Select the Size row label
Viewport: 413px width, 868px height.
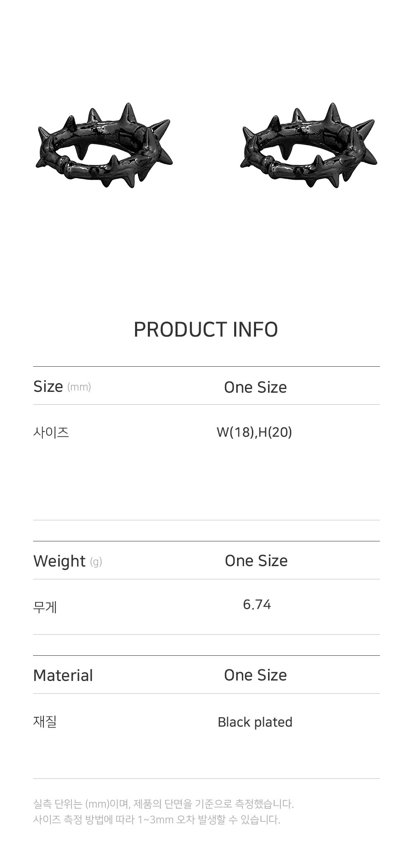[48, 387]
